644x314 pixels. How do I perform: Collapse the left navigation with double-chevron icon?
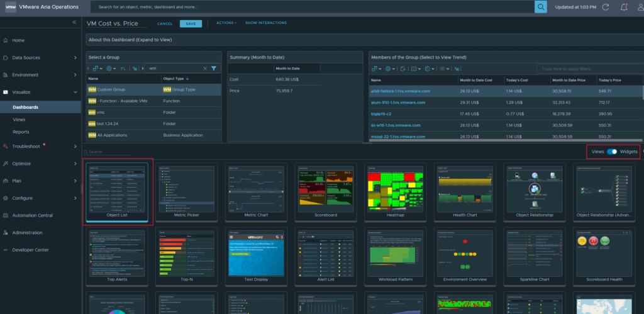[74, 22]
